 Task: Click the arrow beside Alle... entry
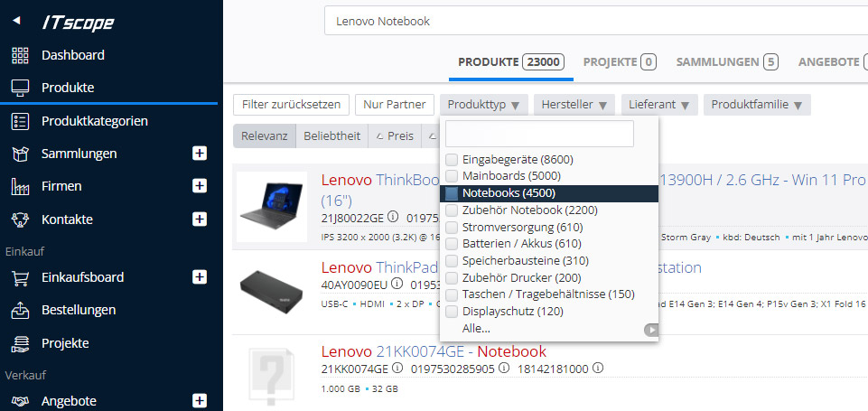pyautogui.click(x=651, y=330)
